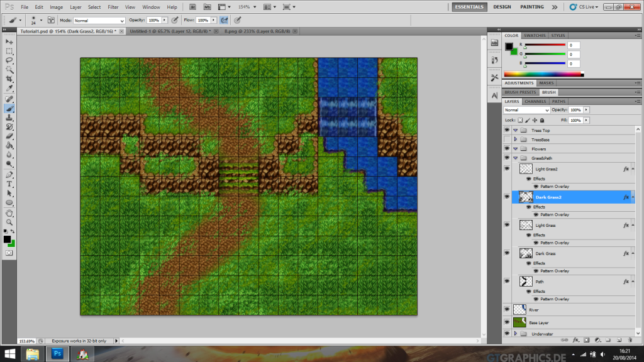
Task: Select the Lasso tool
Action: (9, 60)
